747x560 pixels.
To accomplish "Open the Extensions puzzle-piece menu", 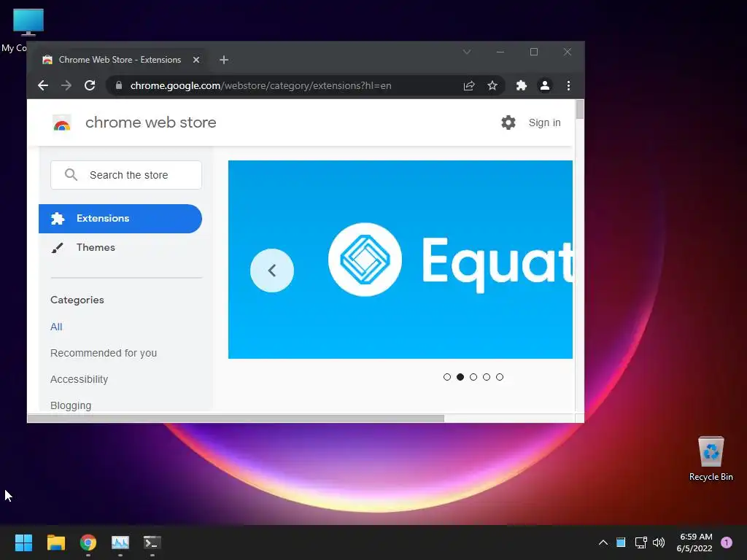I will pos(521,85).
